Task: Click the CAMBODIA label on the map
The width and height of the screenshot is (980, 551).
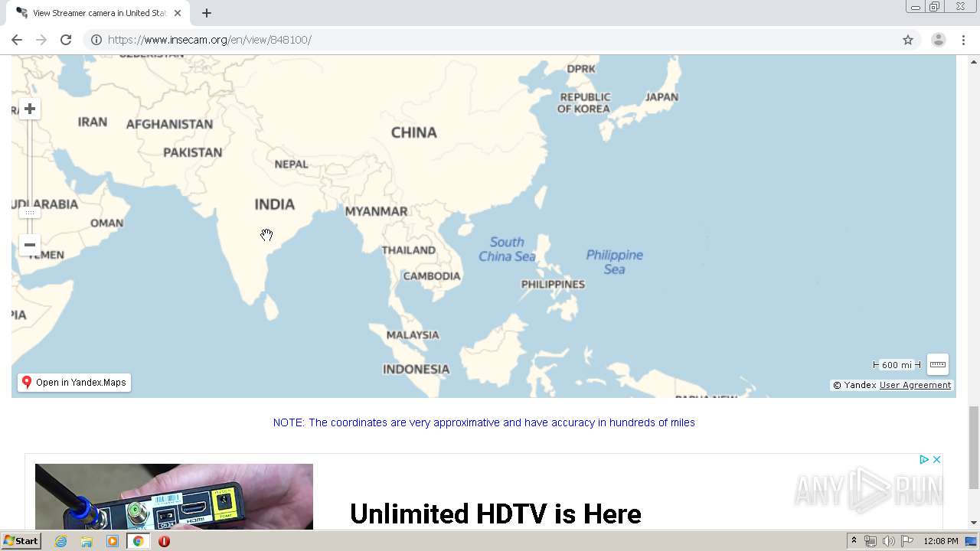Action: coord(432,276)
